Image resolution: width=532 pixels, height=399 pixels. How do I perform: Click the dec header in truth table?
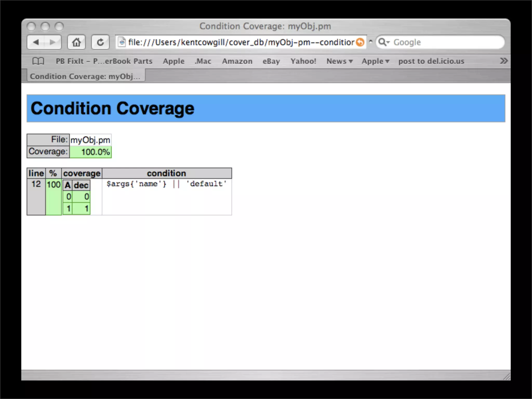(81, 185)
